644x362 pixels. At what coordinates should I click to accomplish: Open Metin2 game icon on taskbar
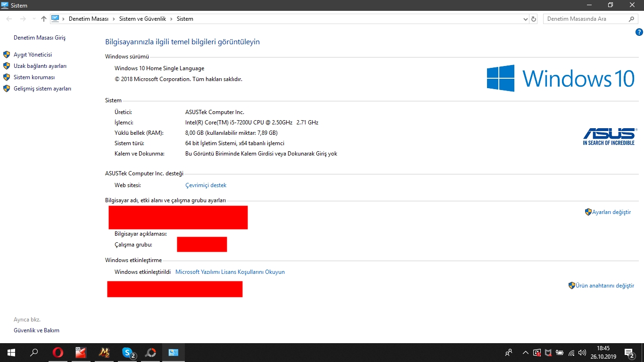[x=104, y=353]
